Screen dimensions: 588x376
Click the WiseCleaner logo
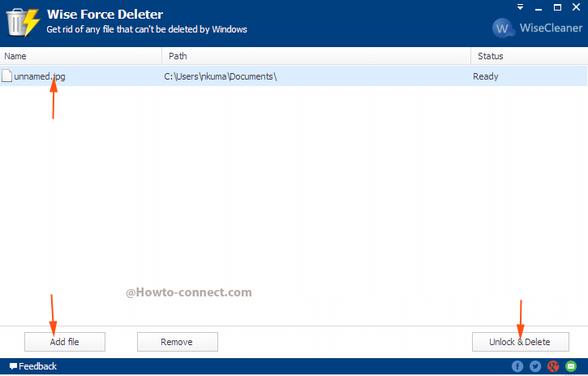(538, 28)
